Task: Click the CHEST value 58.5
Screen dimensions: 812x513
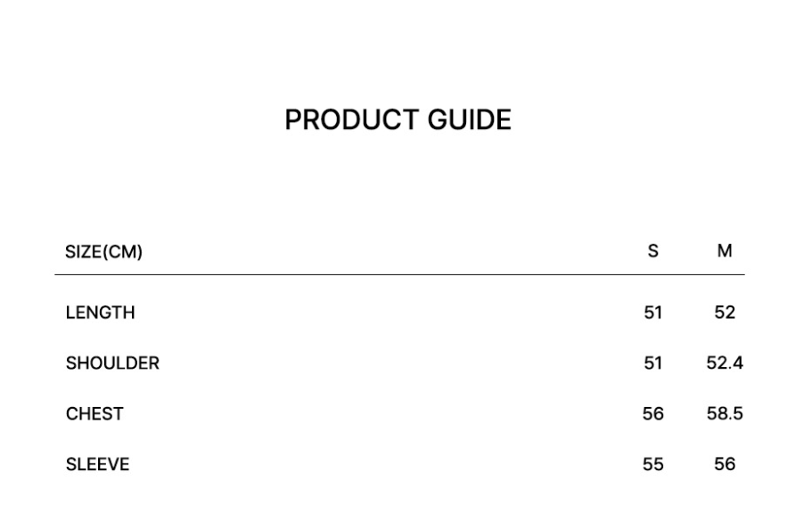Action: [725, 414]
